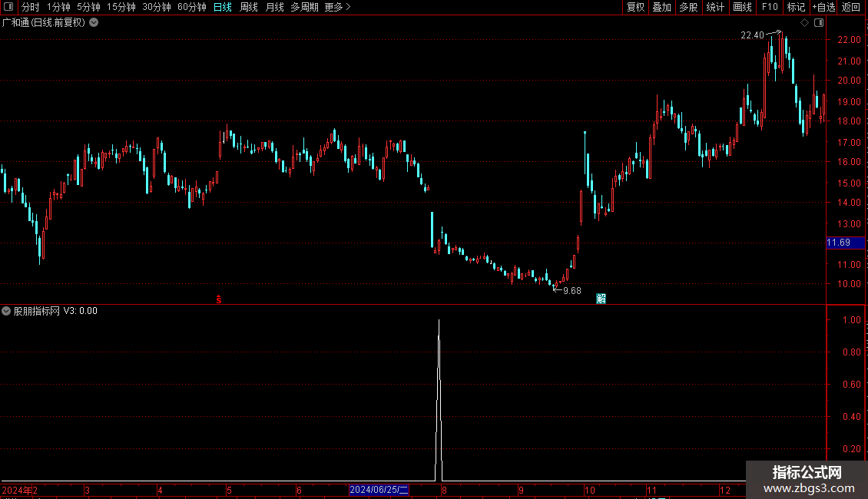Add stock to 自选 watchlist
Screen dimensions: 868x499
(x=823, y=7)
